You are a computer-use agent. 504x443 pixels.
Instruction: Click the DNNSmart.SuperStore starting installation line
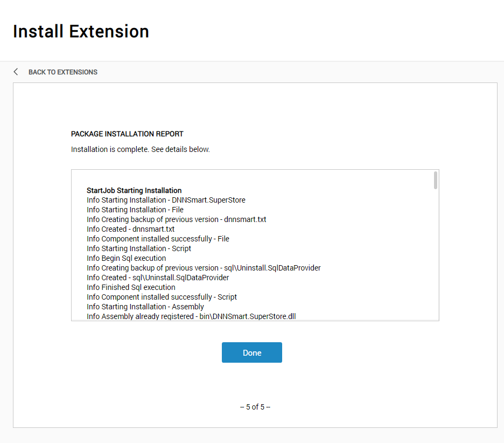point(166,200)
